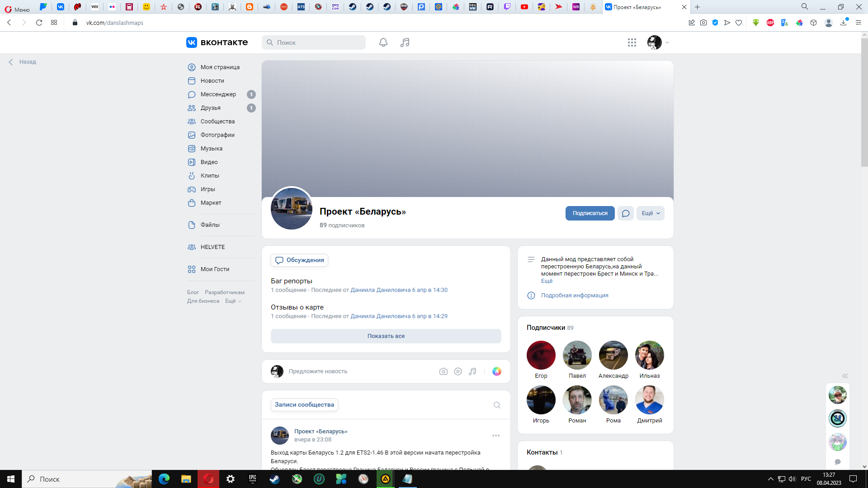
Task: Click the Поиск field in VK header
Action: 314,42
